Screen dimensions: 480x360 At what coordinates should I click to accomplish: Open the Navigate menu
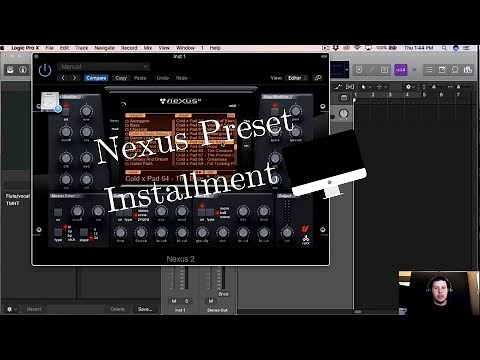104,48
